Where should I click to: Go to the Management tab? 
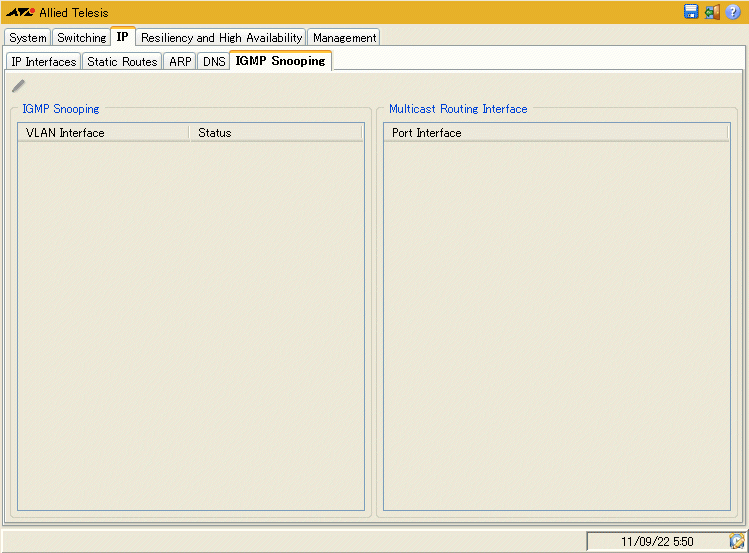coord(344,37)
